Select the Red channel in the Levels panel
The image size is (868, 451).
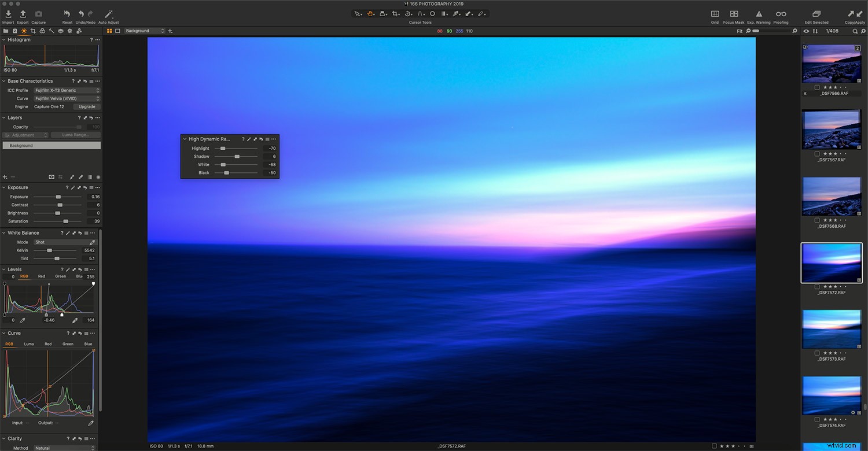coord(41,276)
